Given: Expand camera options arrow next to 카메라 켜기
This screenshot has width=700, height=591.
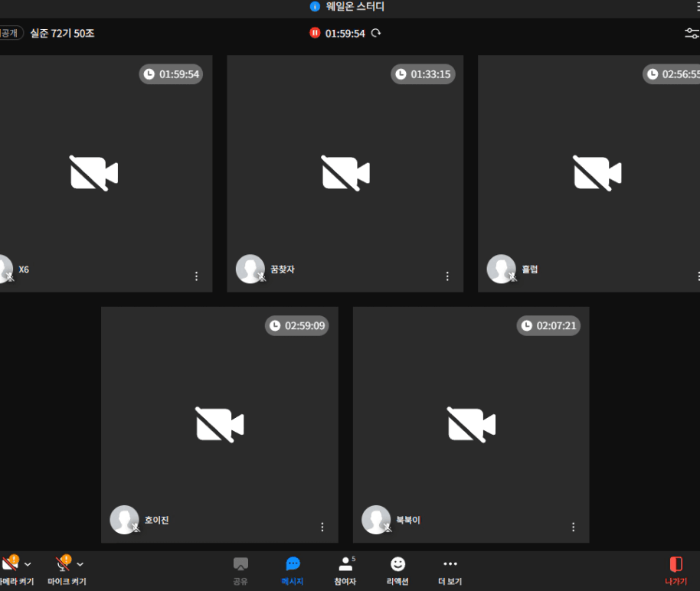Looking at the screenshot, I should point(28,565).
